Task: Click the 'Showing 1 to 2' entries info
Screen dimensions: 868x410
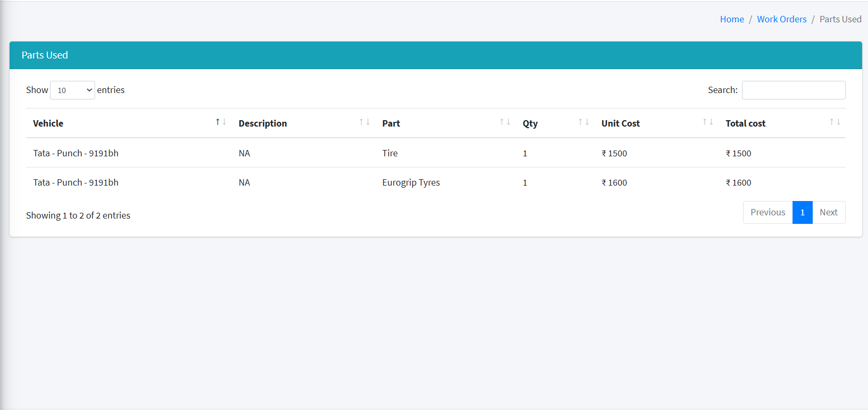Action: 78,215
